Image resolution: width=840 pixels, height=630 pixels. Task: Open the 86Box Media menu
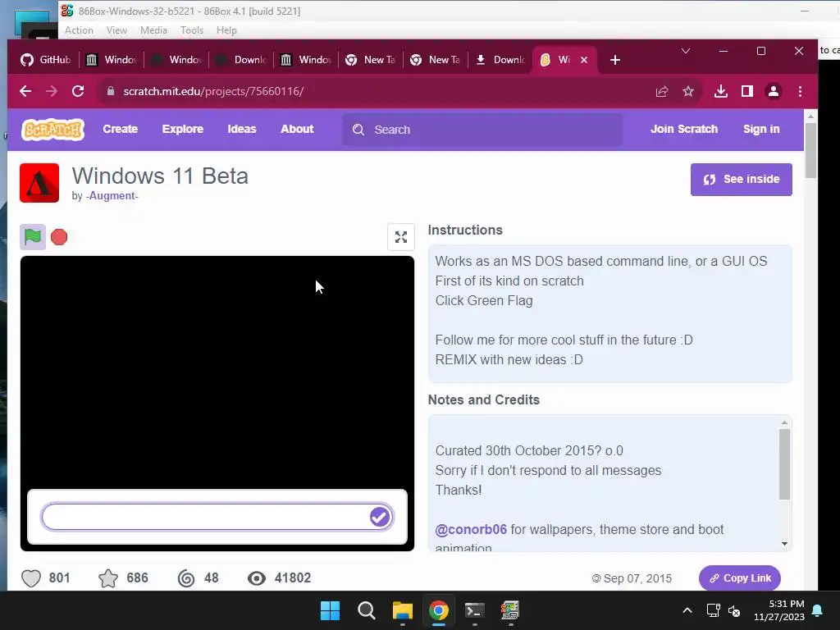coord(153,30)
